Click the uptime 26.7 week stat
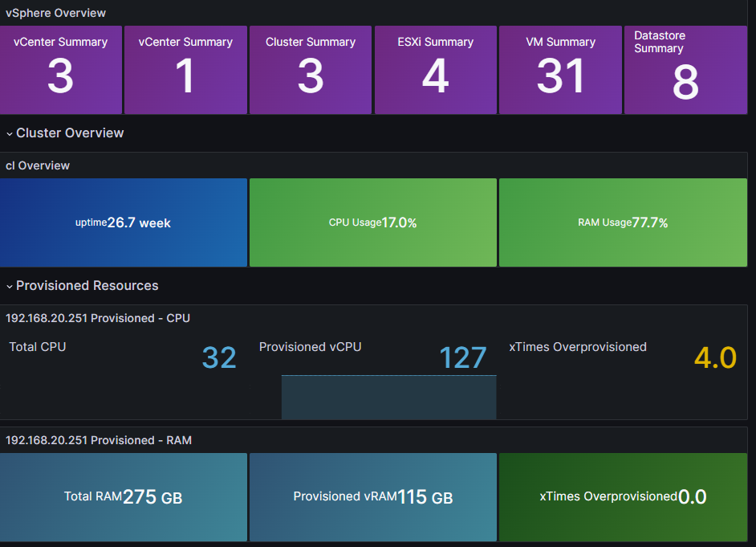Viewport: 756px width, 547px height. (x=124, y=222)
